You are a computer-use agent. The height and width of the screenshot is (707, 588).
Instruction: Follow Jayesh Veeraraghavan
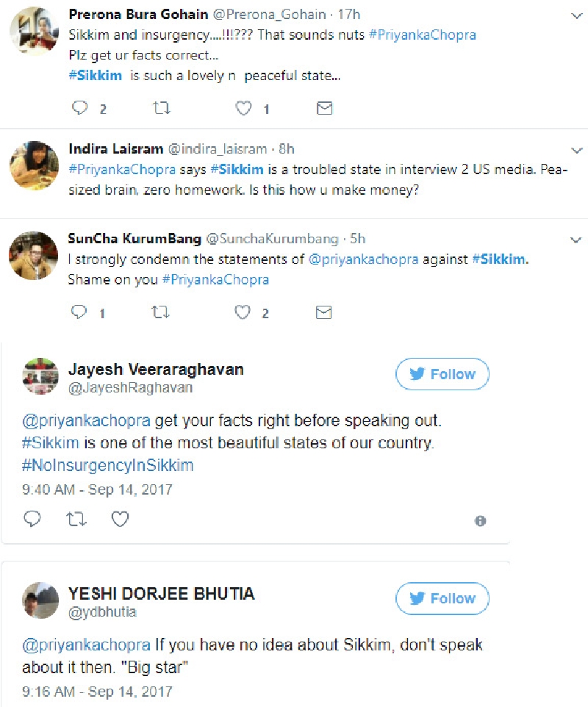[442, 374]
